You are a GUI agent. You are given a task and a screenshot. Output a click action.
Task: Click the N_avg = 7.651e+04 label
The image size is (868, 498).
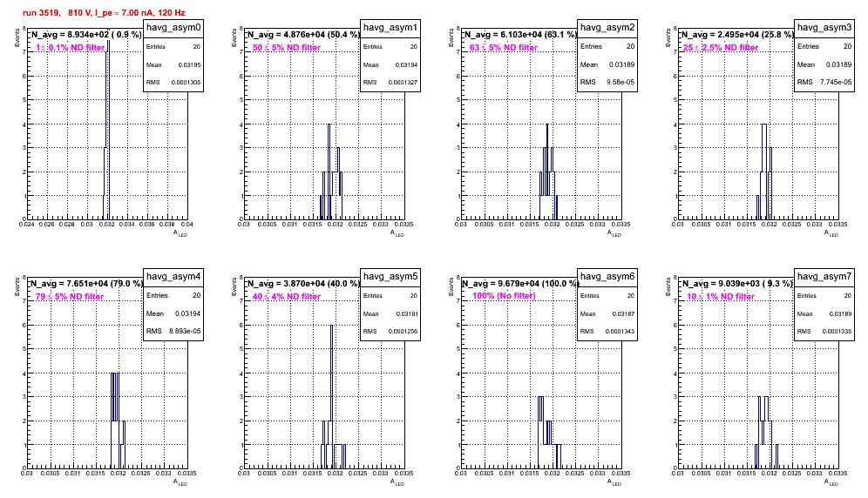[x=86, y=284]
